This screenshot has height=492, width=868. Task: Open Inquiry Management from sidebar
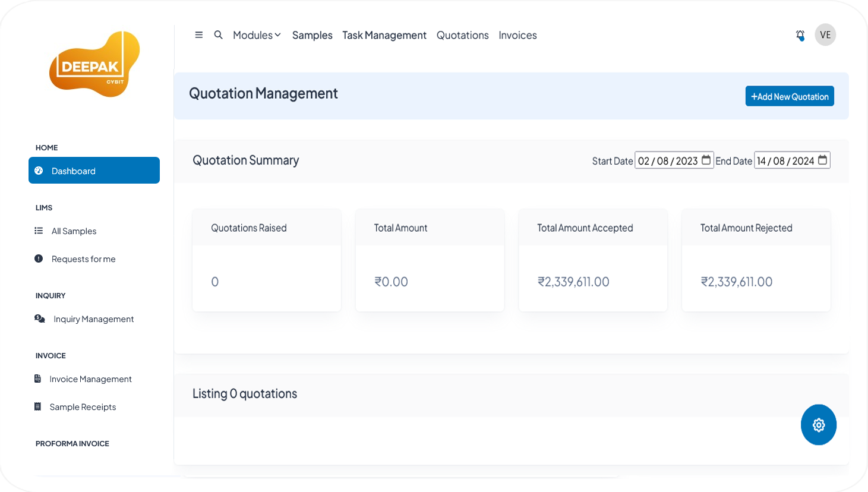pyautogui.click(x=93, y=319)
